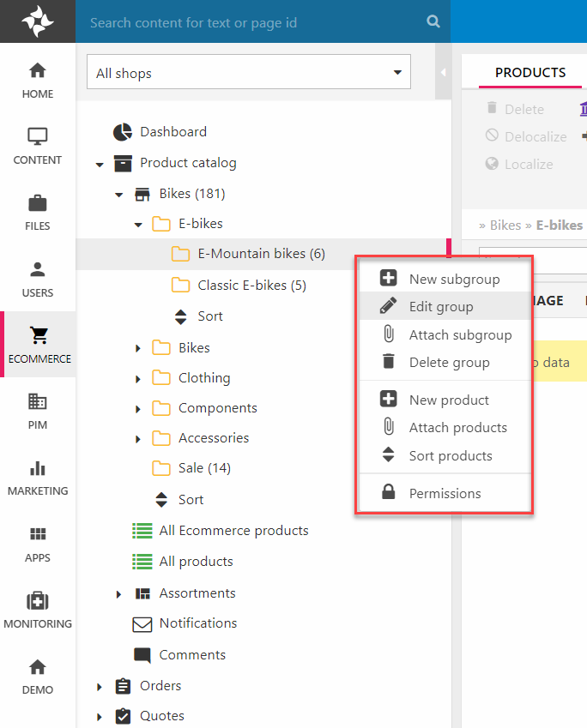Go to PIM area in sidebar
587x728 pixels.
38,410
